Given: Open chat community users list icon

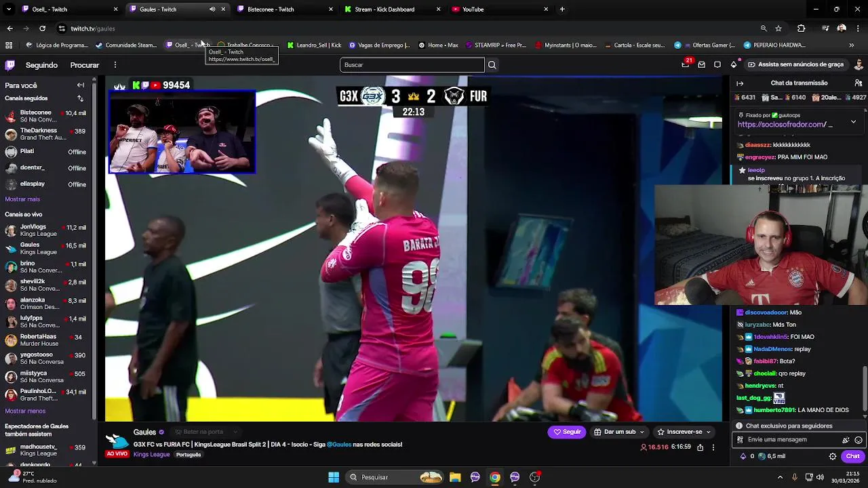Looking at the screenshot, I should tap(859, 83).
